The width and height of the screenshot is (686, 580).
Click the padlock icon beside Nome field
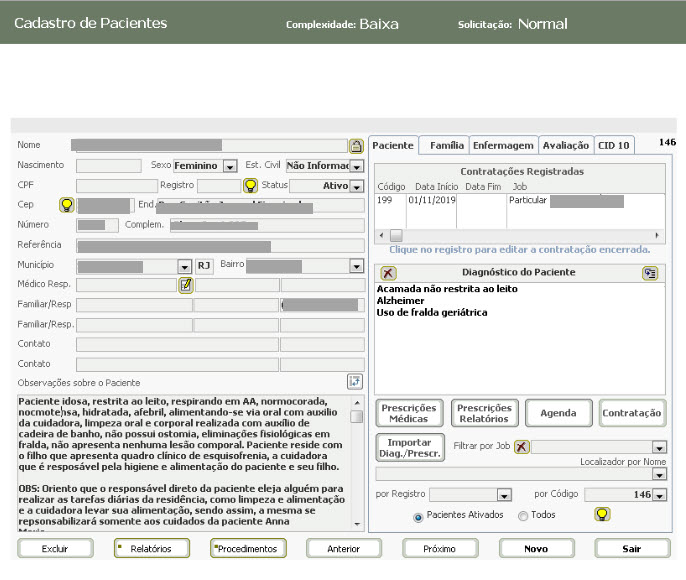point(356,146)
